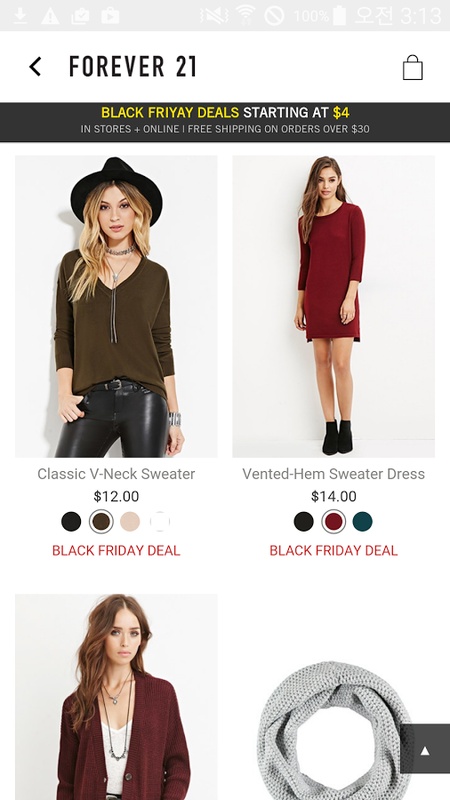Open the red sweater dress product photo
This screenshot has width=450, height=800.
334,306
